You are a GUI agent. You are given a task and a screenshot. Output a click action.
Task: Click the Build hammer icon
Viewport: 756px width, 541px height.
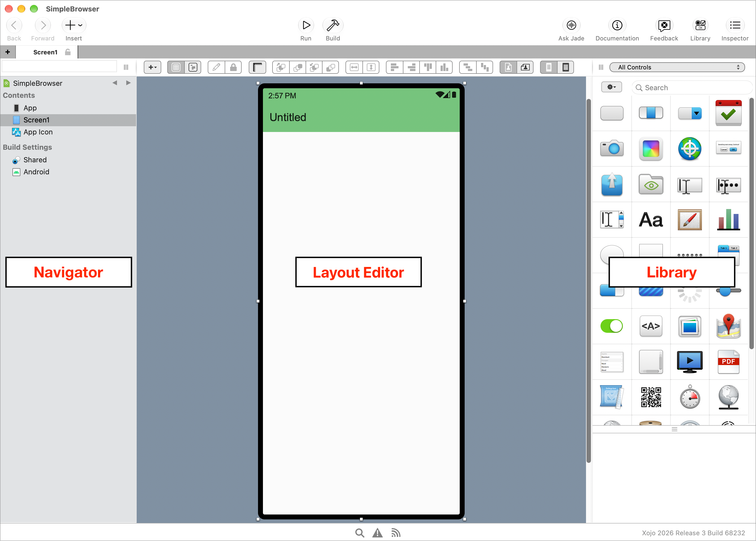[x=333, y=25]
